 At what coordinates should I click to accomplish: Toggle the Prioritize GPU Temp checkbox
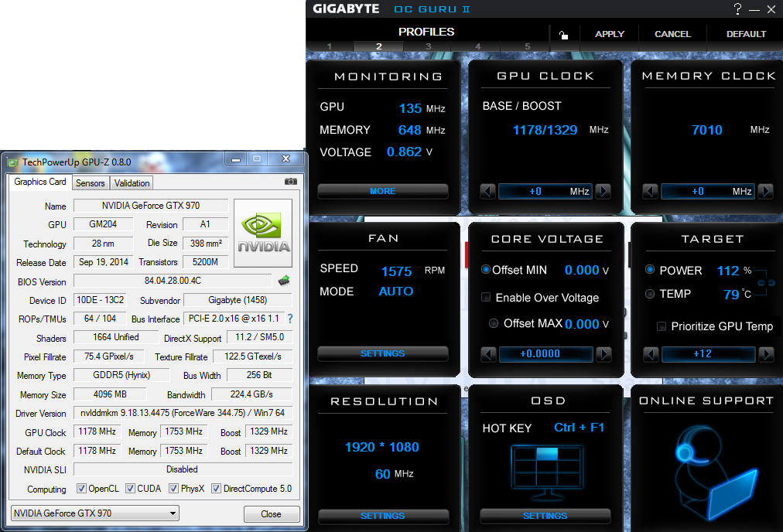coord(662,326)
